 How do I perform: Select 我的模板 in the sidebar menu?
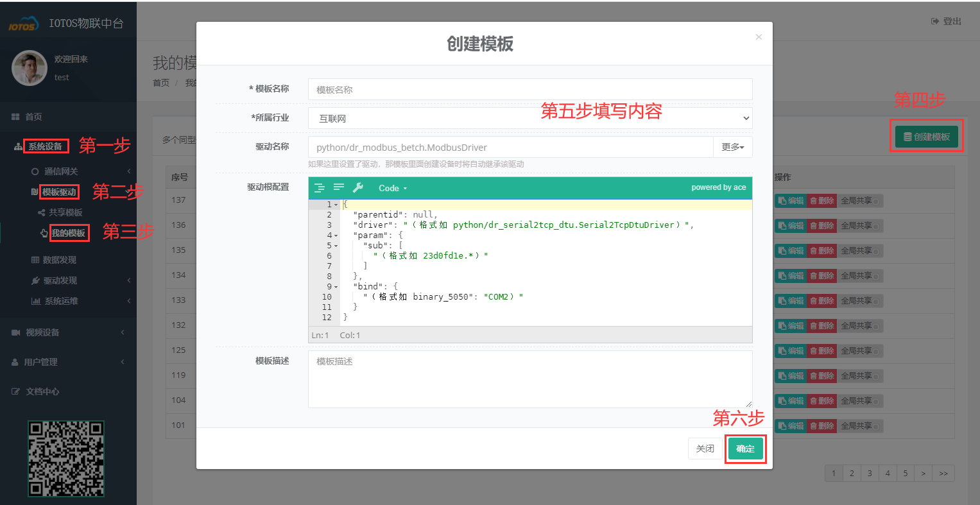69,233
